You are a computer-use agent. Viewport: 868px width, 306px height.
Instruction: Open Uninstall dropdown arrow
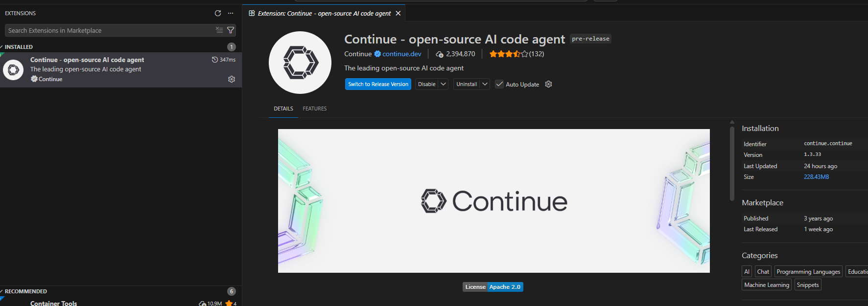(485, 84)
